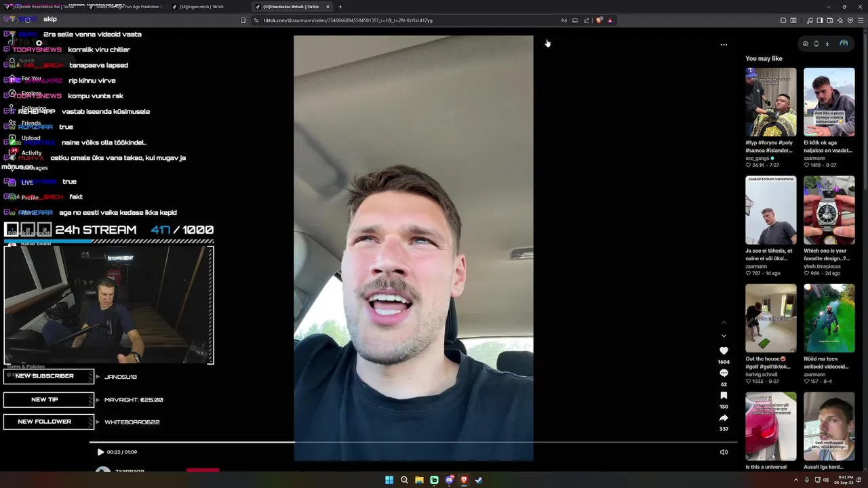Like the video with the heart icon
Image resolution: width=868 pixels, height=488 pixels.
coord(724,351)
